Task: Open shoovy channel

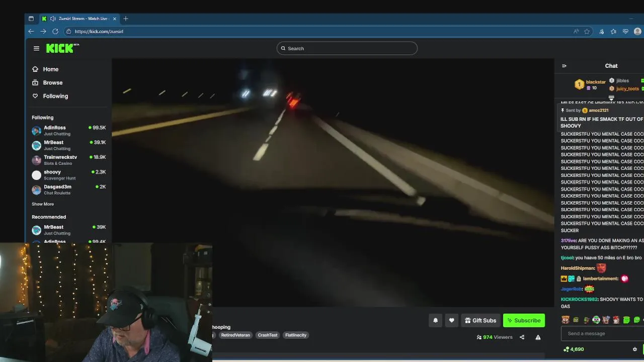Action: pyautogui.click(x=68, y=175)
